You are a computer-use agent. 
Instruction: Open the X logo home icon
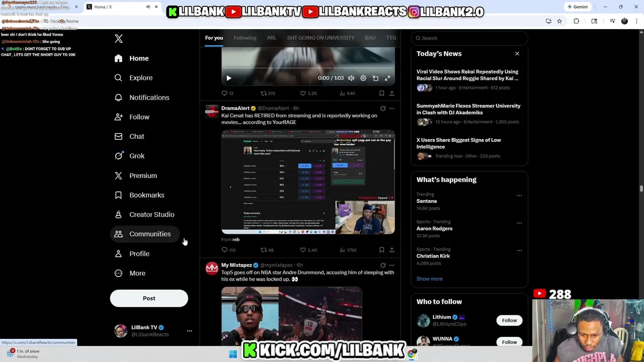point(119,39)
